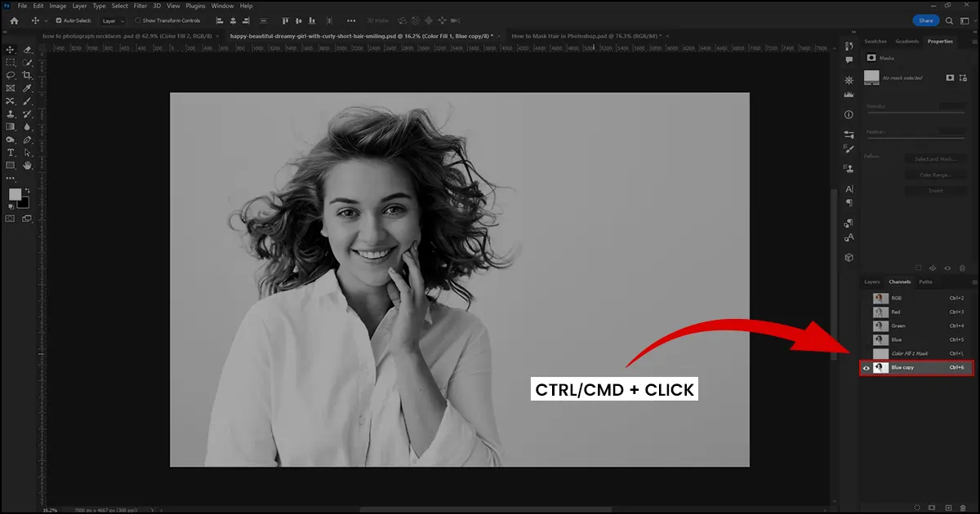Expand the Move tool preset picker arrow
The image size is (980, 514).
(47, 20)
